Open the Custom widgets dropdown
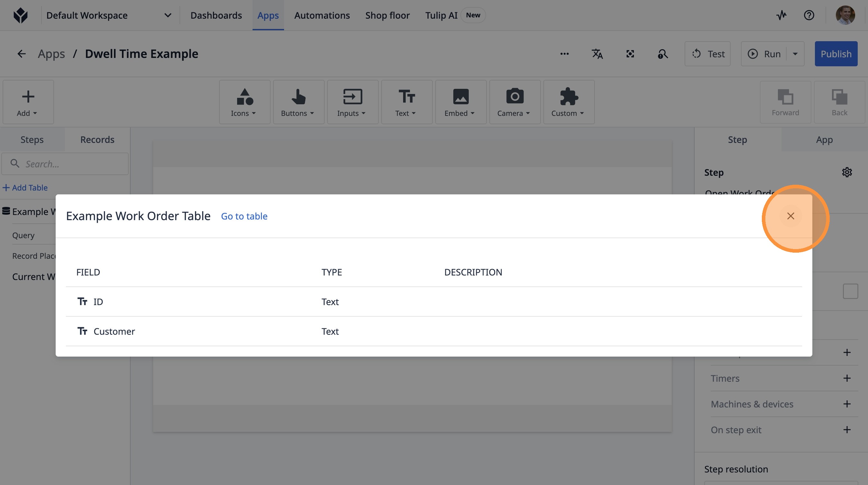 coord(569,102)
